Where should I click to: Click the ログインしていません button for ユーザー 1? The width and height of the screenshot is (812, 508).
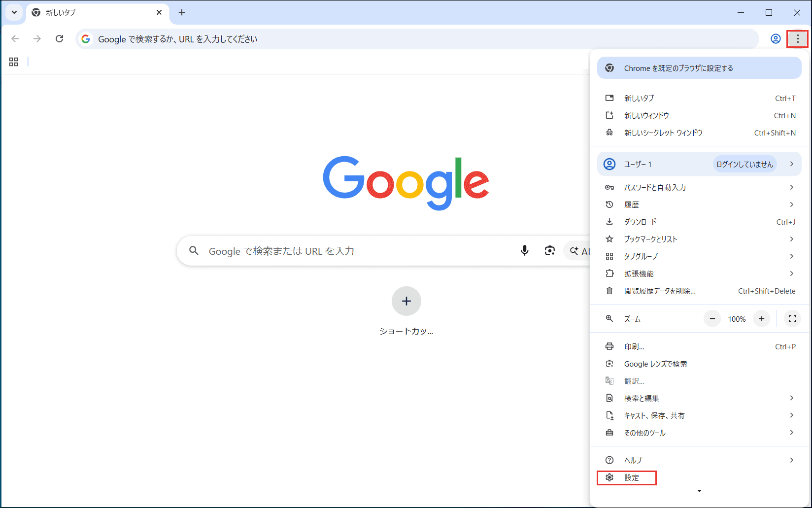point(744,164)
